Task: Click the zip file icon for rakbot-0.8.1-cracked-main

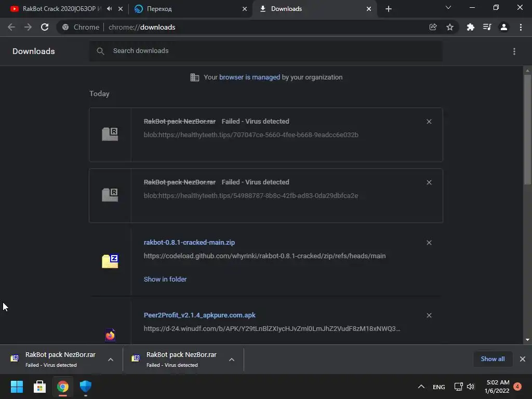Action: [110, 261]
